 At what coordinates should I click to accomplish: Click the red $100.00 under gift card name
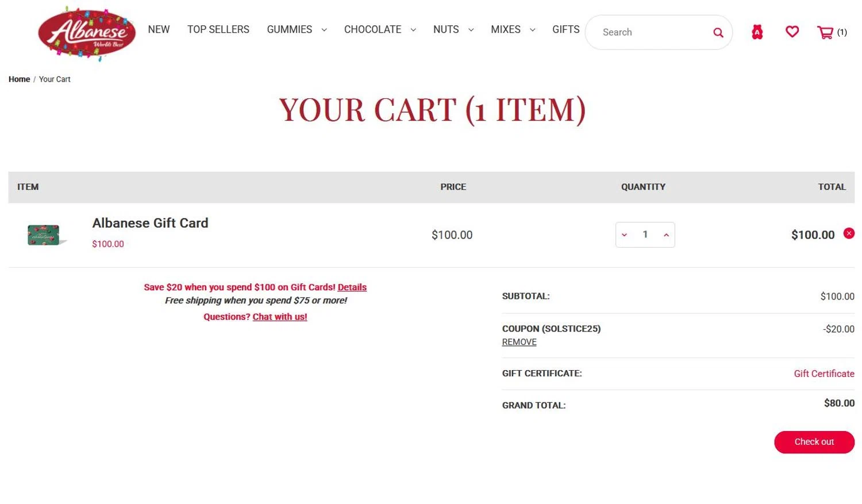108,244
